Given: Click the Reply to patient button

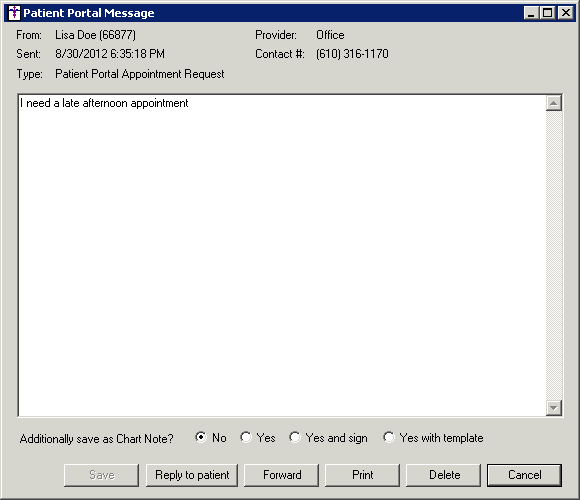Looking at the screenshot, I should click(x=192, y=475).
